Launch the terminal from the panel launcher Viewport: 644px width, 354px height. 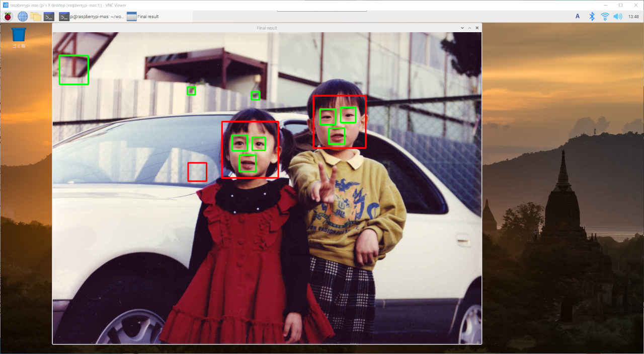49,17
